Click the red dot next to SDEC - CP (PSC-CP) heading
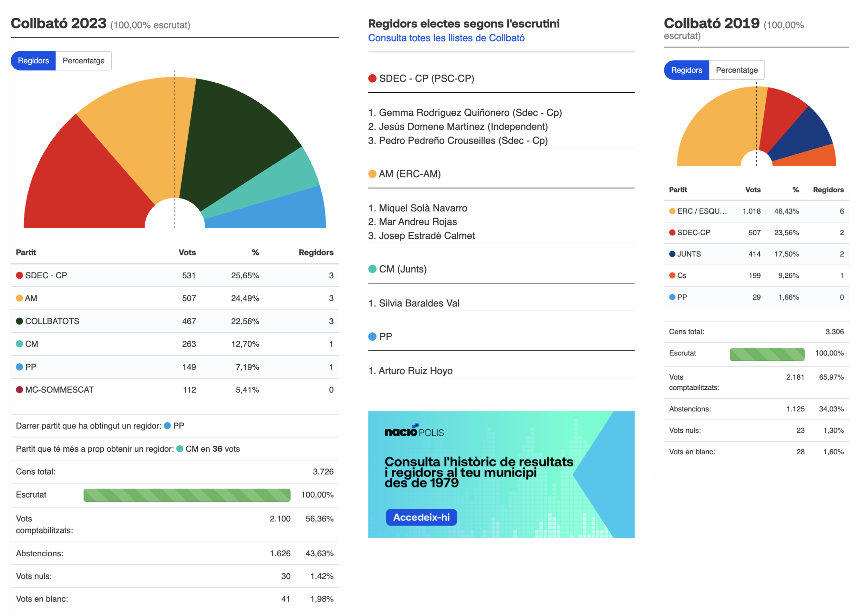This screenshot has width=859, height=616. (x=372, y=78)
